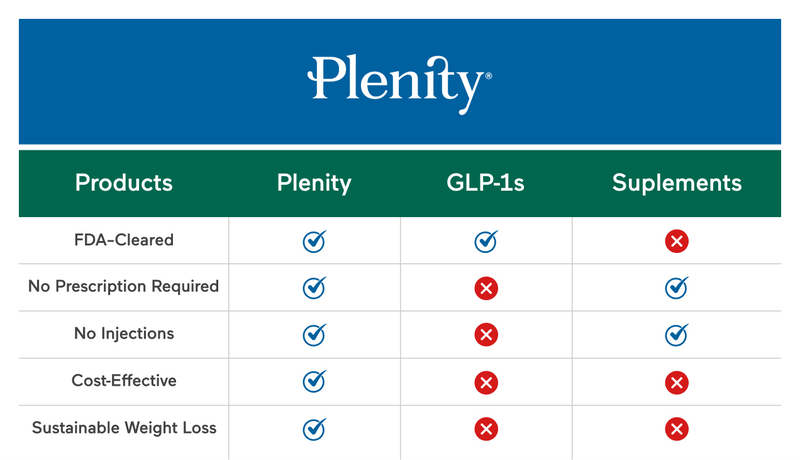Click the Plenity Sustainable Weight Loss checkmark
The height and width of the screenshot is (460, 800).
[x=315, y=429]
